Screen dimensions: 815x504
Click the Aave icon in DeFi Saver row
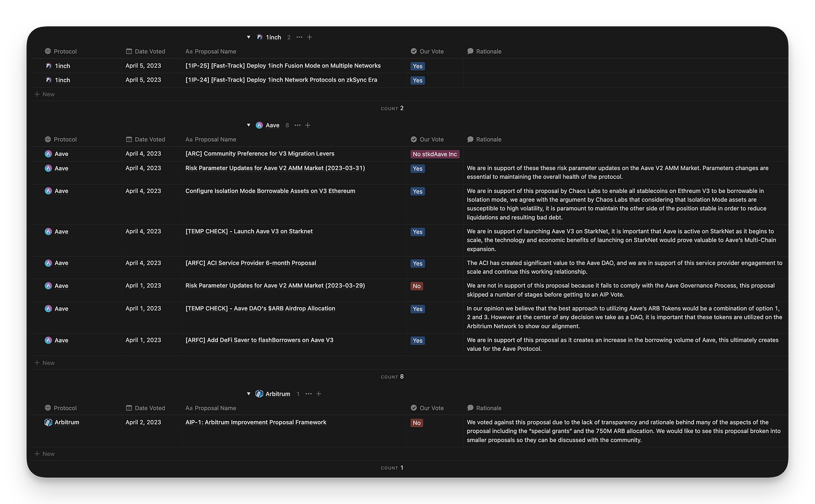[x=48, y=340]
